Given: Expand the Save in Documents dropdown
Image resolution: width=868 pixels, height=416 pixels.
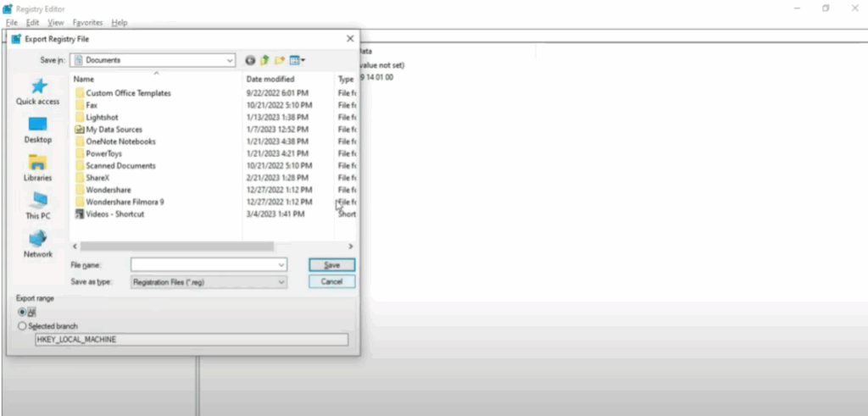Looking at the screenshot, I should tap(230, 60).
